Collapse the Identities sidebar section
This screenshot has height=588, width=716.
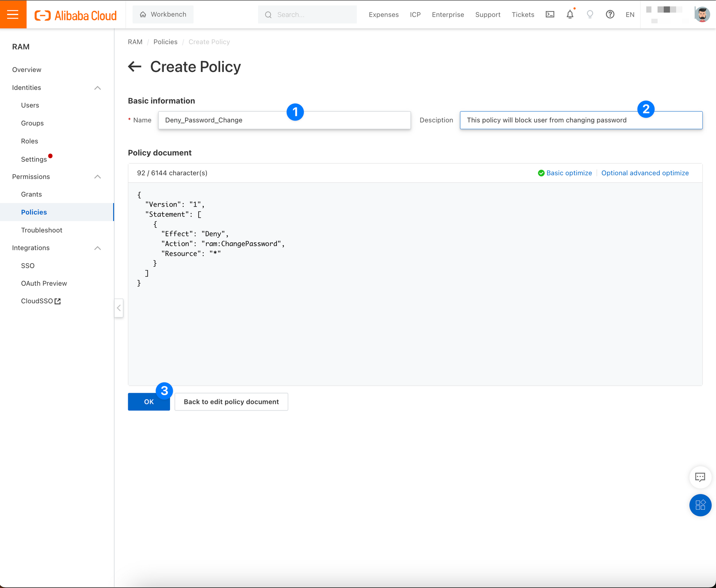click(x=97, y=88)
